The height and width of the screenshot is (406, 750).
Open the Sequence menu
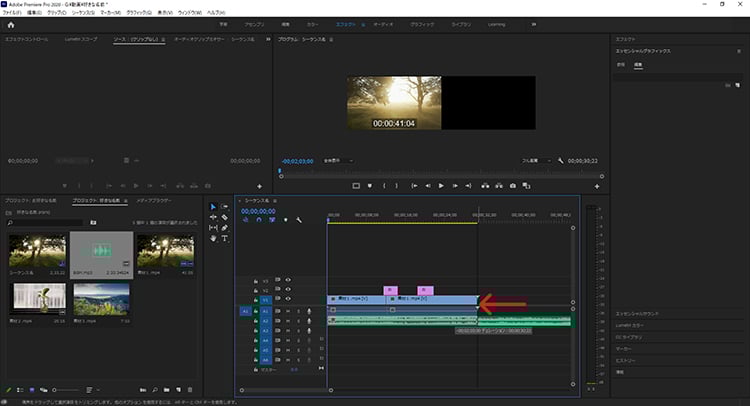[x=83, y=12]
